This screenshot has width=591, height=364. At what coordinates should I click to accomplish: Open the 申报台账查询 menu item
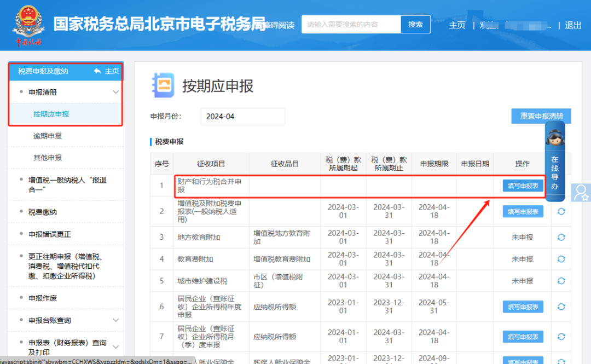(50, 320)
